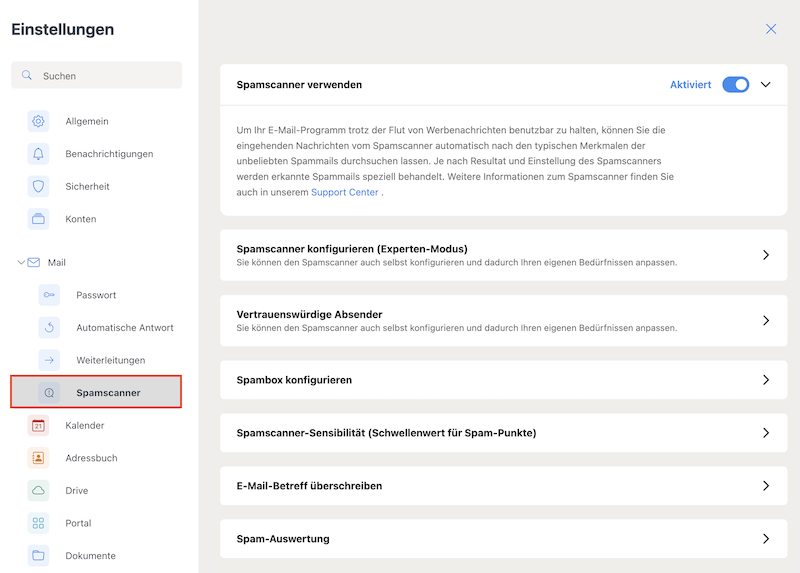
Task: Click the Spamscanner verwenden heading
Action: (x=299, y=85)
